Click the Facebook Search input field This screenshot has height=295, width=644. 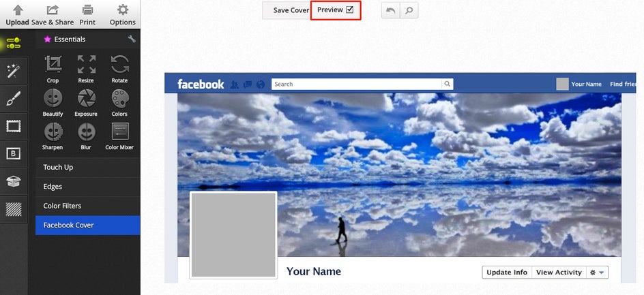click(357, 84)
